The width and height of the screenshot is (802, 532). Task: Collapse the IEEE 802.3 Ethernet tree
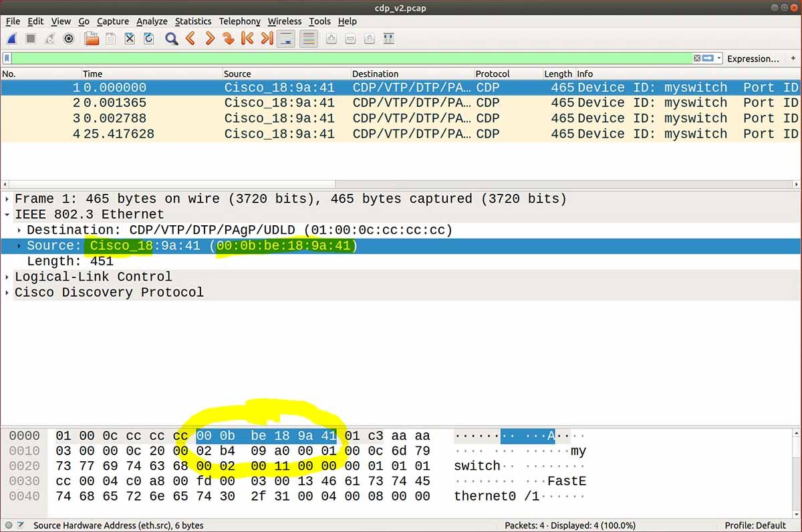[7, 214]
